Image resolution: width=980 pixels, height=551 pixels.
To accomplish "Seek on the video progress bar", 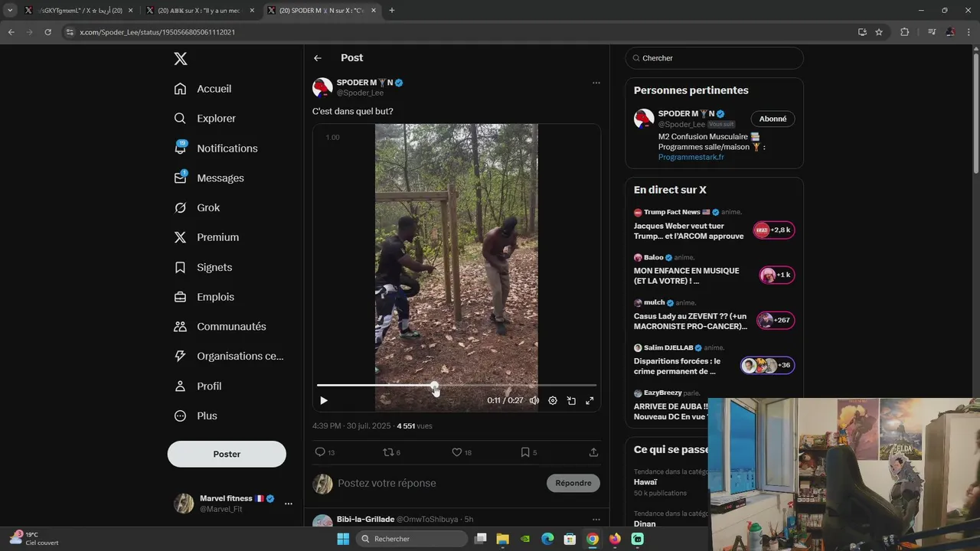I will [x=456, y=385].
